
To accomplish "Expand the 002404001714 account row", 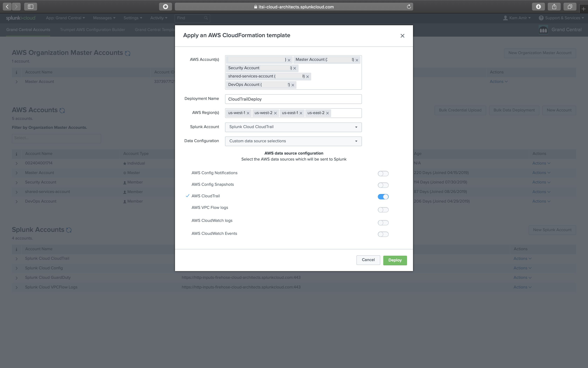I will (x=16, y=163).
